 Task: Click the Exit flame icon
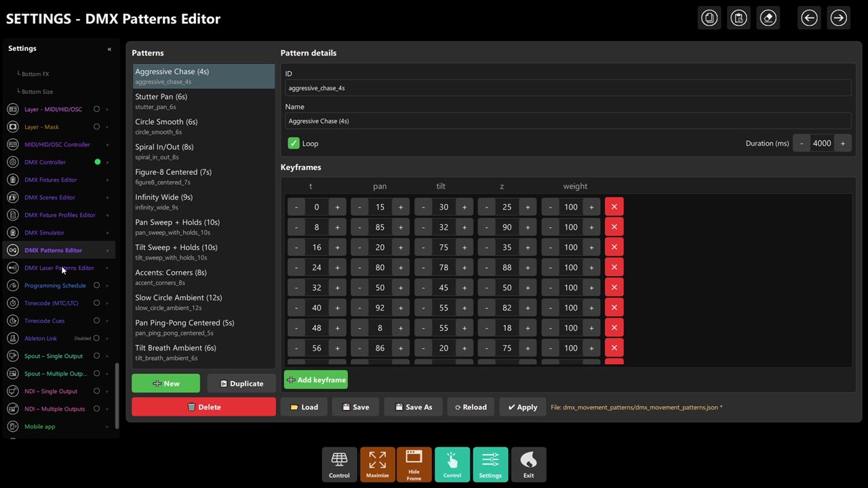[x=528, y=464]
